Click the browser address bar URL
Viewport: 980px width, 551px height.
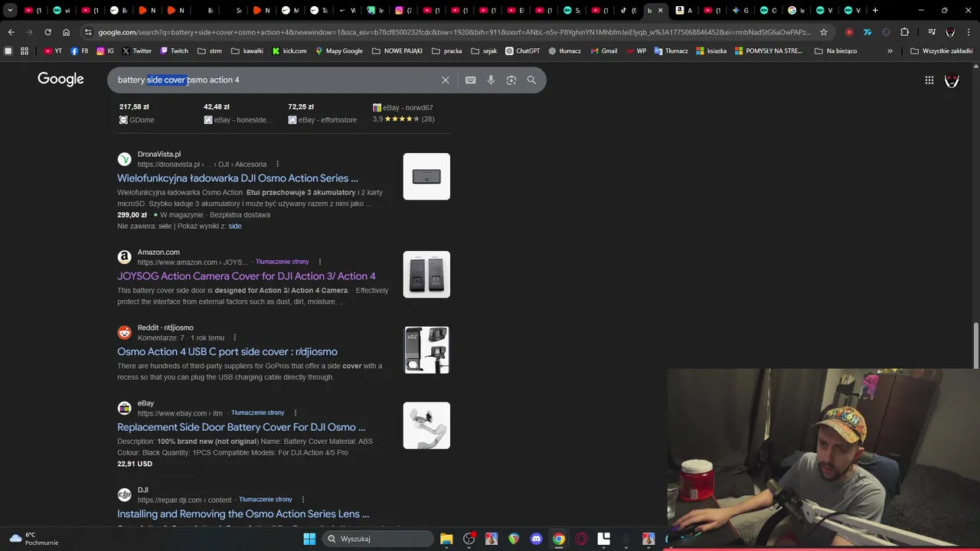[x=453, y=32]
